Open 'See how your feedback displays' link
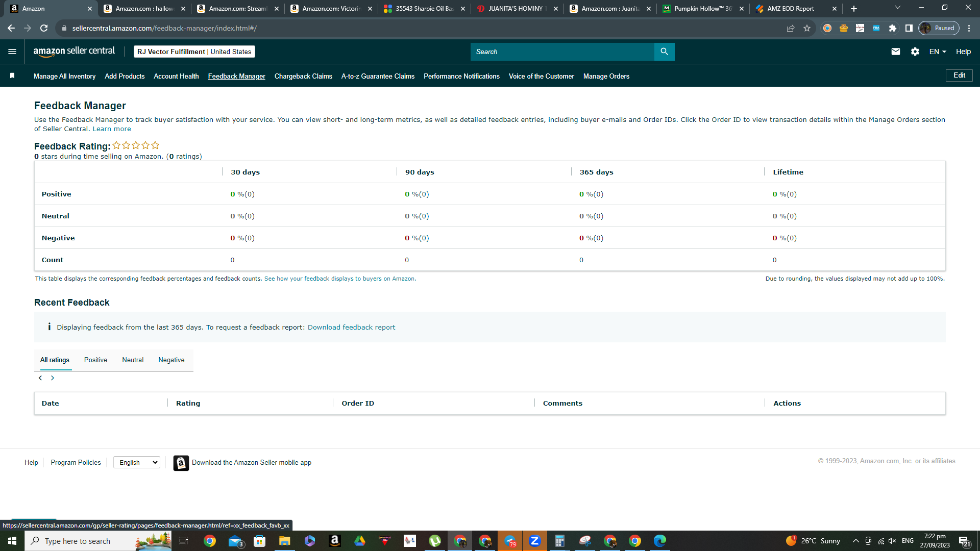Viewport: 980px width, 551px height. [x=340, y=279]
